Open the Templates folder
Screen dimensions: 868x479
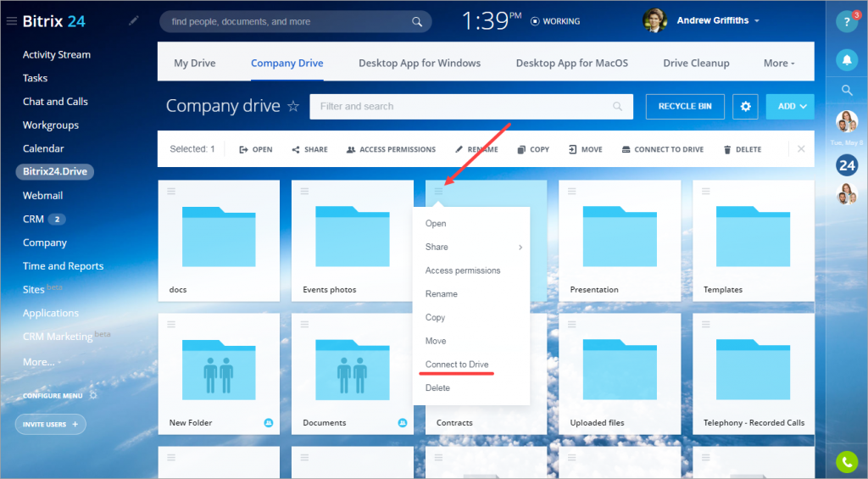[x=753, y=237]
